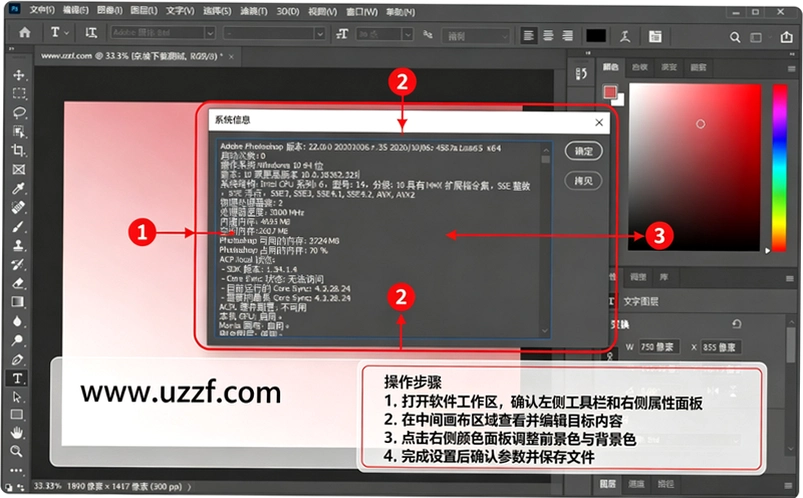Open the 窗口 menu
803x498 pixels.
[x=362, y=12]
